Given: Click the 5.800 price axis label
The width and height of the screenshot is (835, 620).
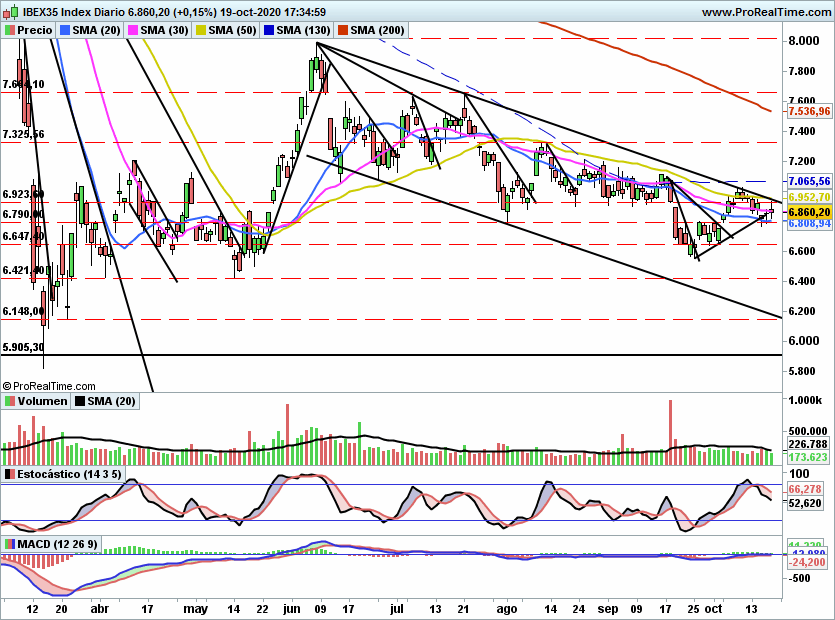Looking at the screenshot, I should [x=800, y=371].
